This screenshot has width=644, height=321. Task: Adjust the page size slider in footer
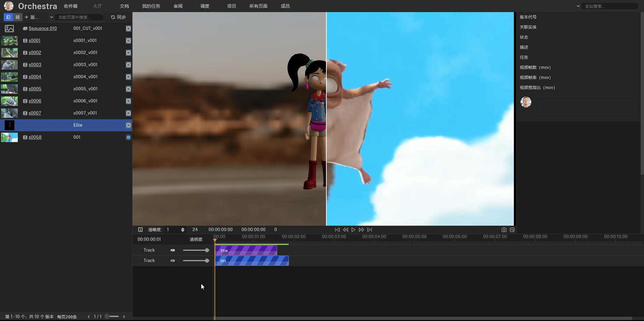112,317
